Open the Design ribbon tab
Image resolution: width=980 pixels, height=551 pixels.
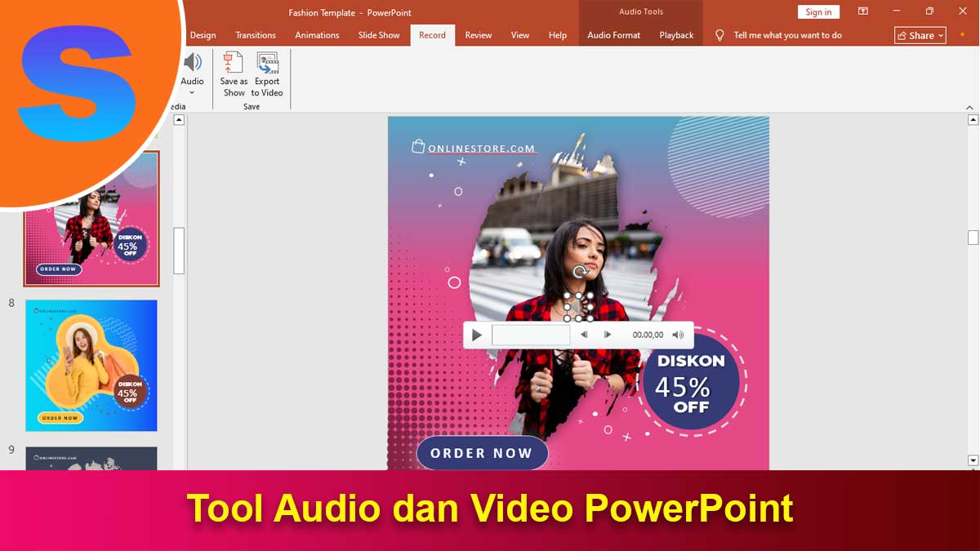tap(203, 35)
